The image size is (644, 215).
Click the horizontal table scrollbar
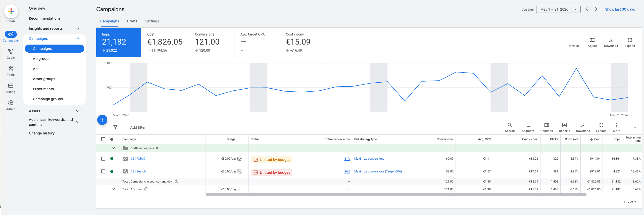396,195
